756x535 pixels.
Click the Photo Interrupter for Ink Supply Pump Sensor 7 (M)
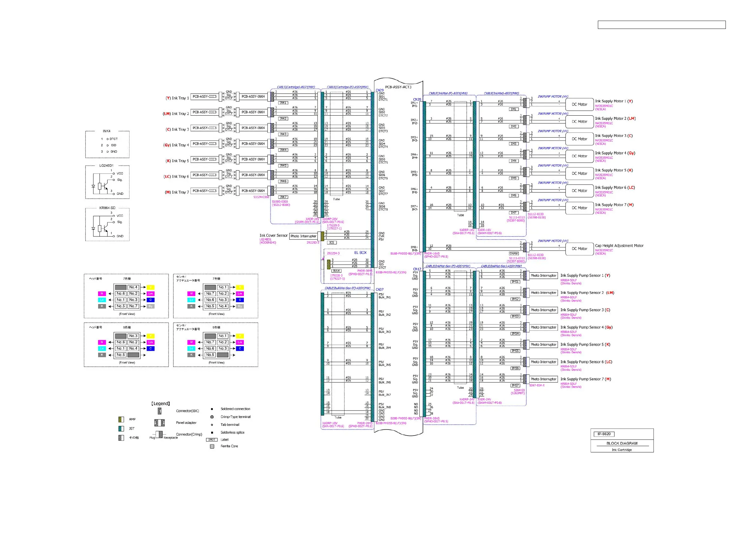point(543,379)
